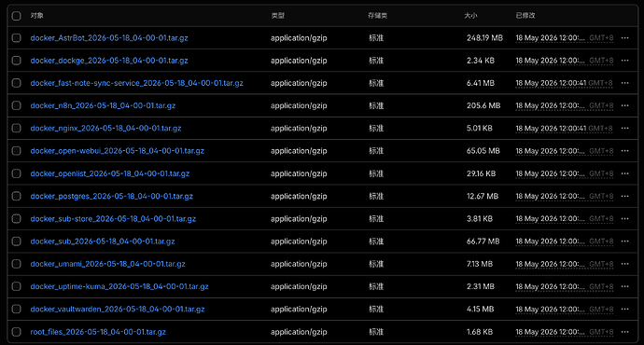644x345 pixels.
Task: Check the docker_uptime-kuma file checkbox
Action: [17, 286]
